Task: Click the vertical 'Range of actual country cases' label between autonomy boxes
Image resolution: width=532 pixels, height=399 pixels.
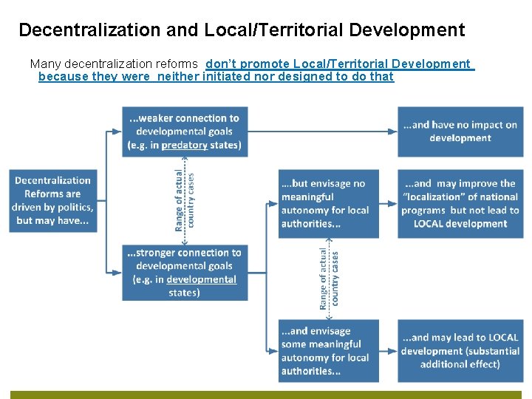Action: (328, 279)
